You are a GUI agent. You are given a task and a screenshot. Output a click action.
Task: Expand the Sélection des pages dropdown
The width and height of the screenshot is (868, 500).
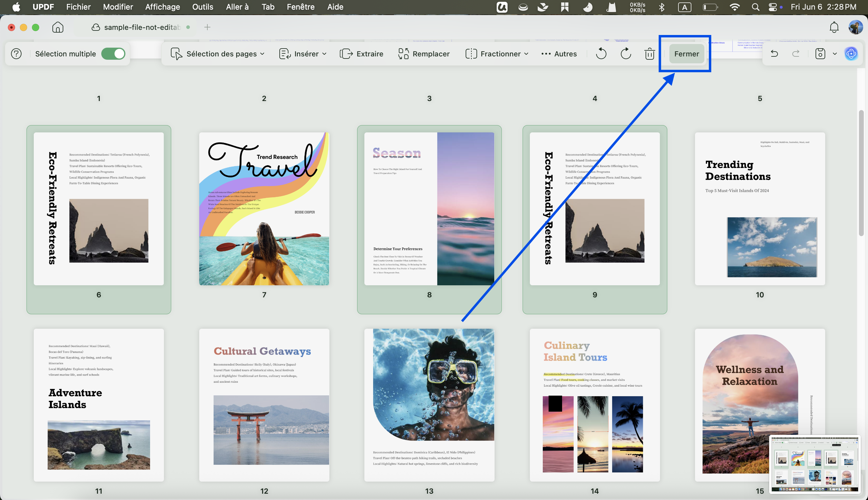point(218,54)
